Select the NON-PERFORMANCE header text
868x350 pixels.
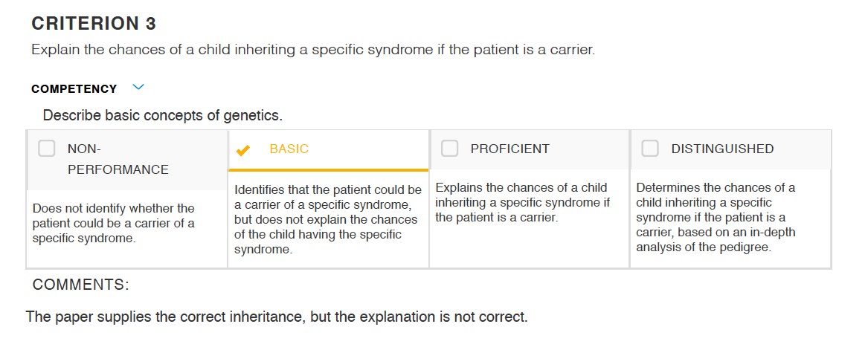(x=118, y=159)
